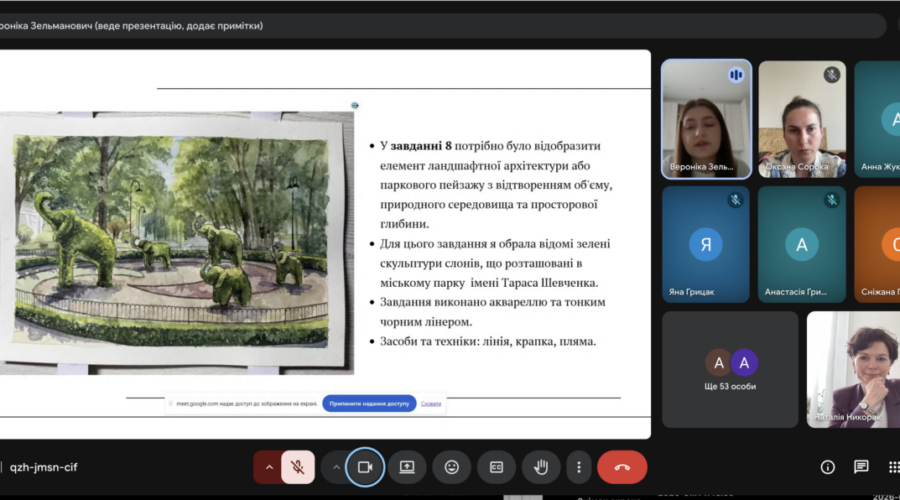
Task: Click muted mic icon on Яна Грицак tile
Action: [x=735, y=200]
